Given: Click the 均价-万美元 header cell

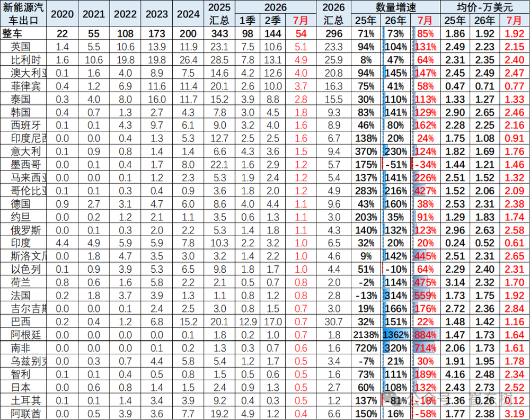Looking at the screenshot, I should pos(485,7).
